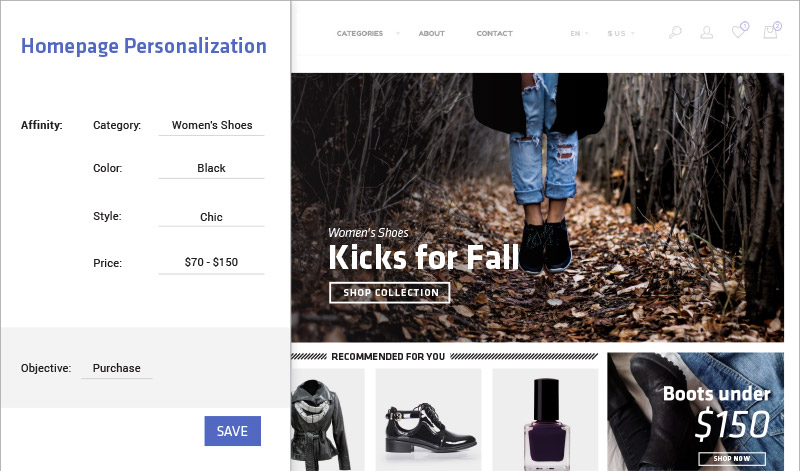The height and width of the screenshot is (471, 800).
Task: Edit the Style field showing Chic
Action: tap(211, 217)
